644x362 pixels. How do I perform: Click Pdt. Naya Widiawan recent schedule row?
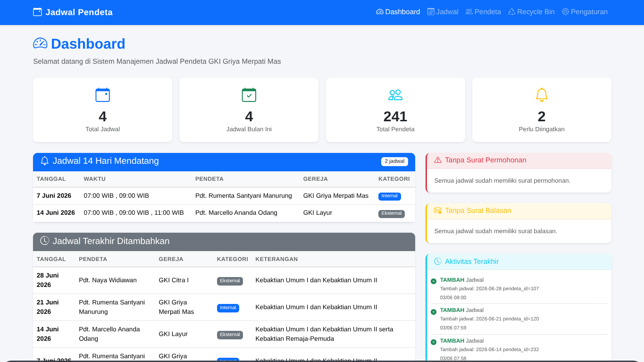coord(224,280)
